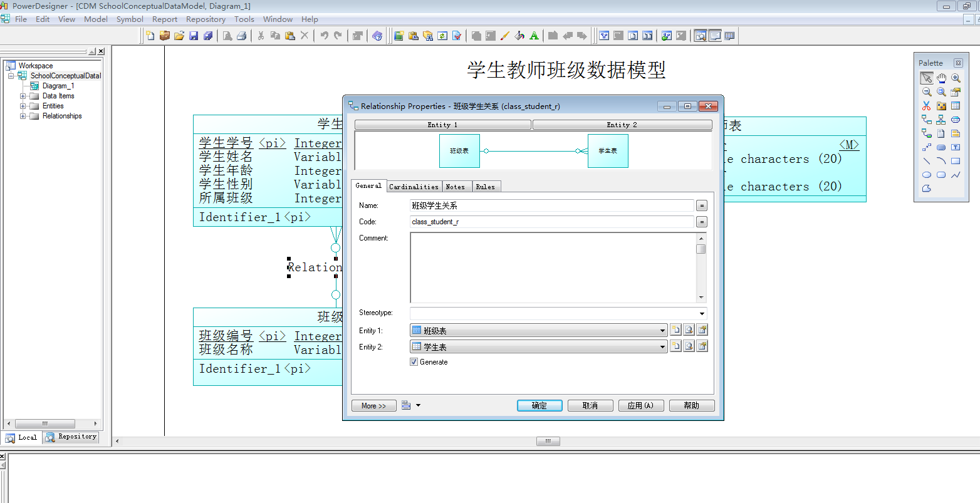This screenshot has height=503, width=980.
Task: Select the Rectangle tool in the Palette
Action: point(956,161)
